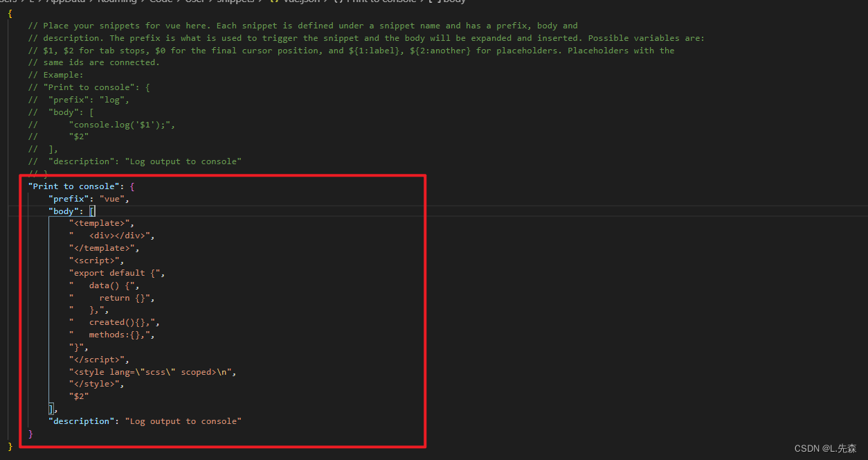Click the uncommented "description" key
The height and width of the screenshot is (460, 868).
point(82,421)
